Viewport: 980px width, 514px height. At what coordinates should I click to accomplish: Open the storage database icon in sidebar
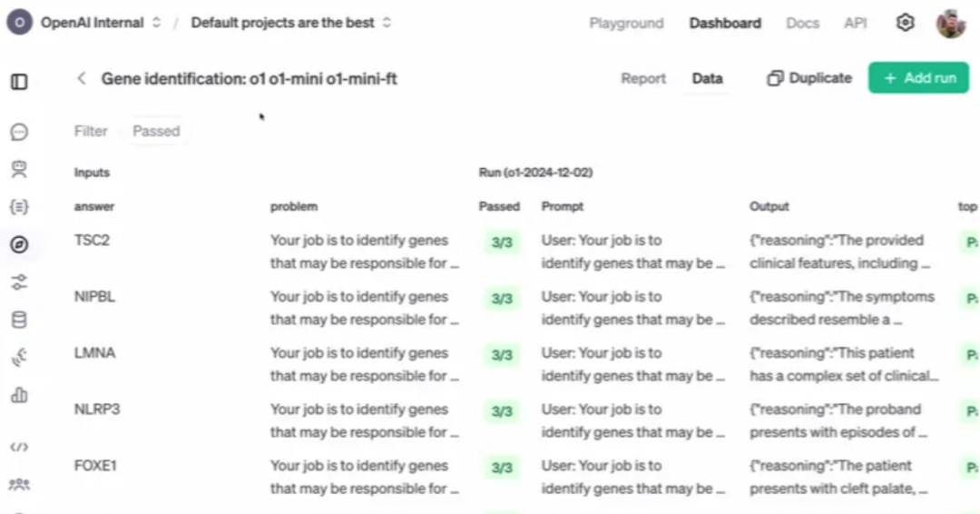click(19, 320)
